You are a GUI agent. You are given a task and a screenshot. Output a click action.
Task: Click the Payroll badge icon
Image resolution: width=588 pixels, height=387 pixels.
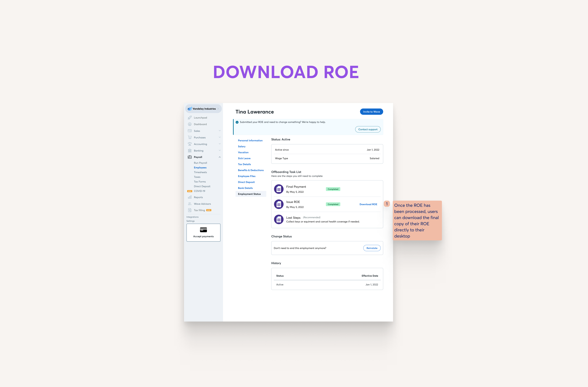click(190, 157)
